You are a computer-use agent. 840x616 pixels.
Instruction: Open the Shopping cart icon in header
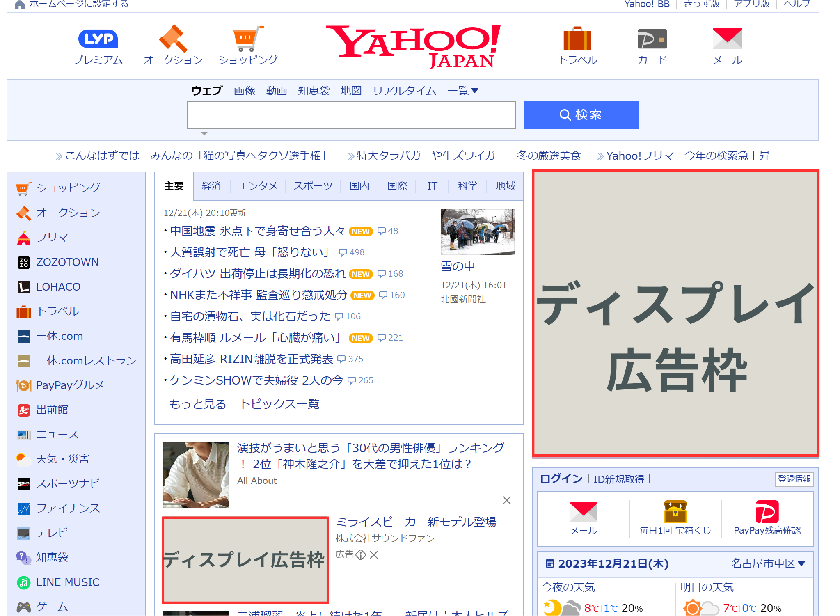coord(248,39)
